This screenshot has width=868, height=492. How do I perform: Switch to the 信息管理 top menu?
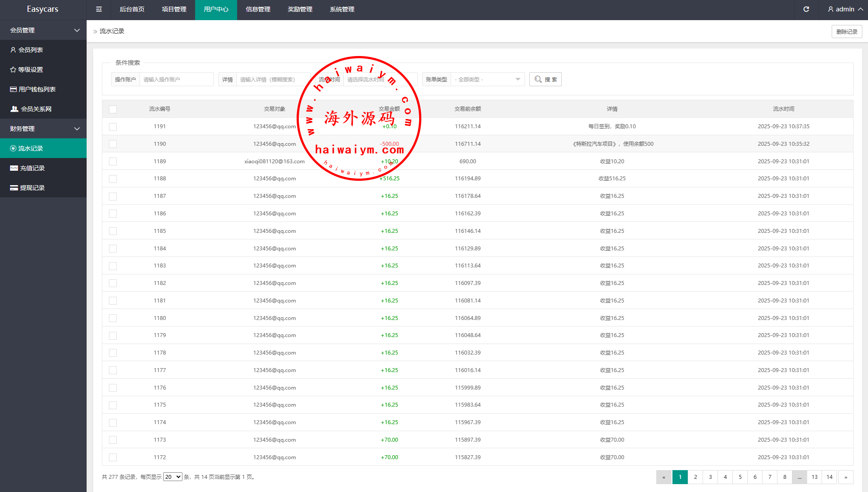click(x=258, y=9)
